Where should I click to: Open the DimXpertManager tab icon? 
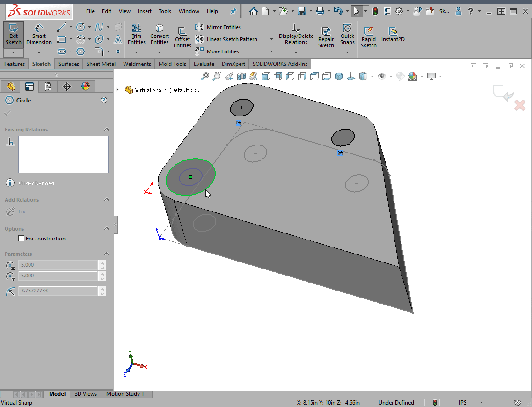(x=67, y=87)
